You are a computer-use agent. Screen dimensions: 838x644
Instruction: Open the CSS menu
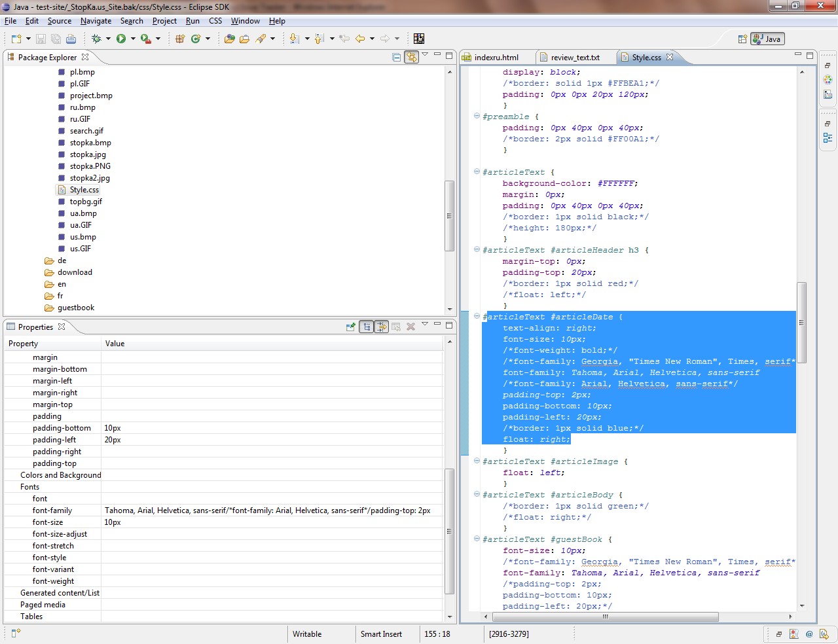pos(215,21)
